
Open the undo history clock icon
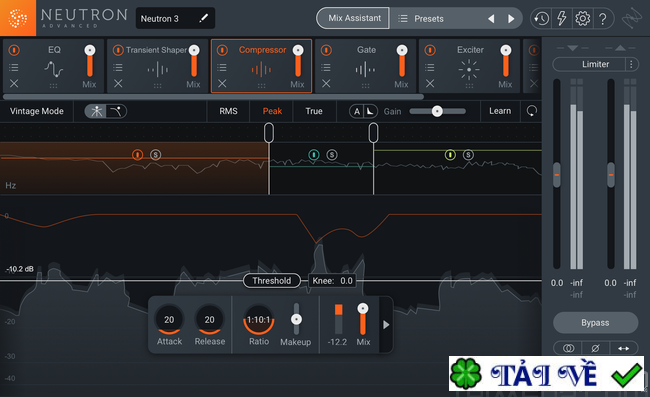541,18
